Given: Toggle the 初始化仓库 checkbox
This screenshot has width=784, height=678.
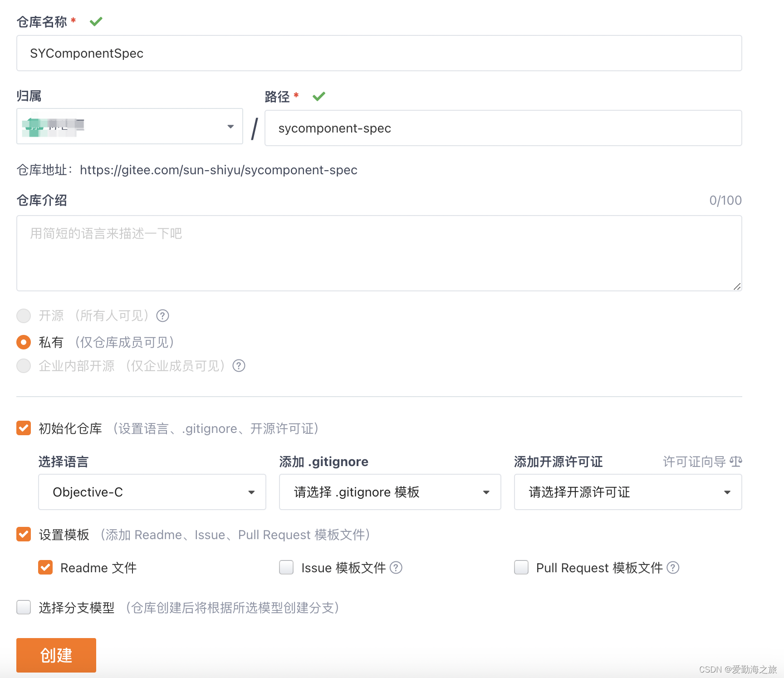Looking at the screenshot, I should click(x=24, y=428).
